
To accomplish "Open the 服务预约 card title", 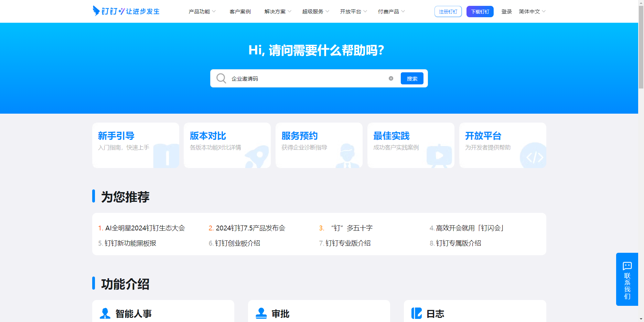I will coord(299,136).
